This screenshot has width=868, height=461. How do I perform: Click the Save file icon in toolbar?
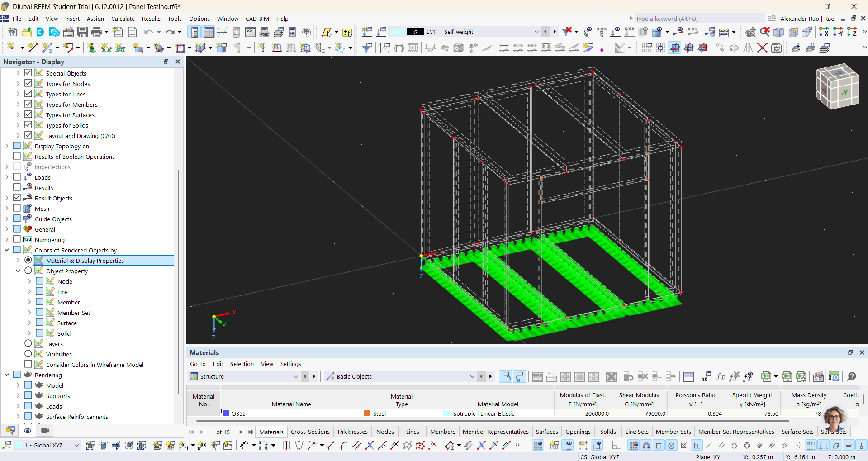pos(82,32)
